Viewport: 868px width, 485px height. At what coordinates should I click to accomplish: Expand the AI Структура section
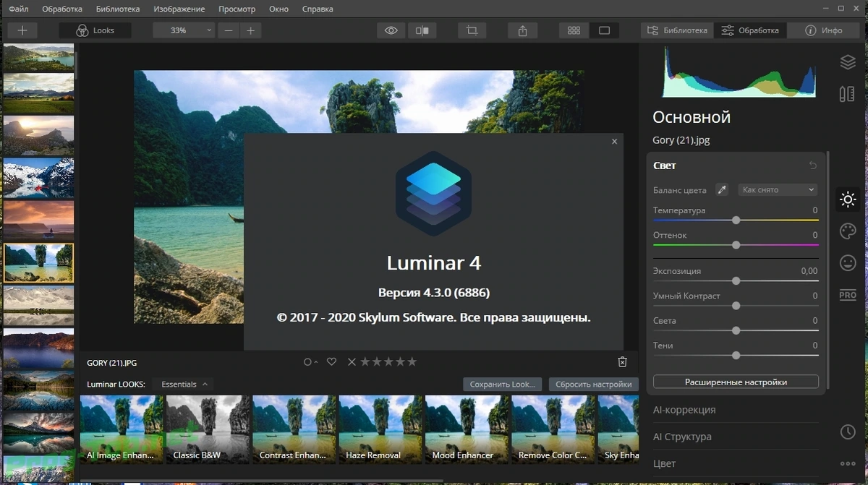point(682,437)
